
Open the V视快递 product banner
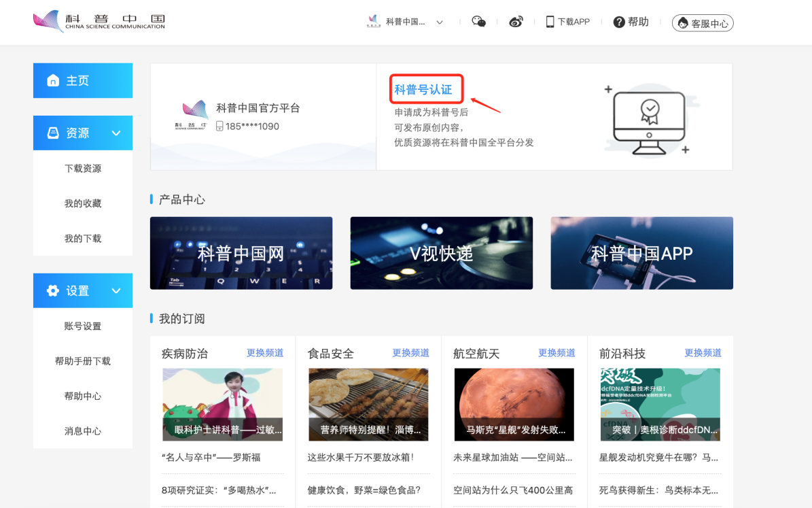tap(441, 253)
